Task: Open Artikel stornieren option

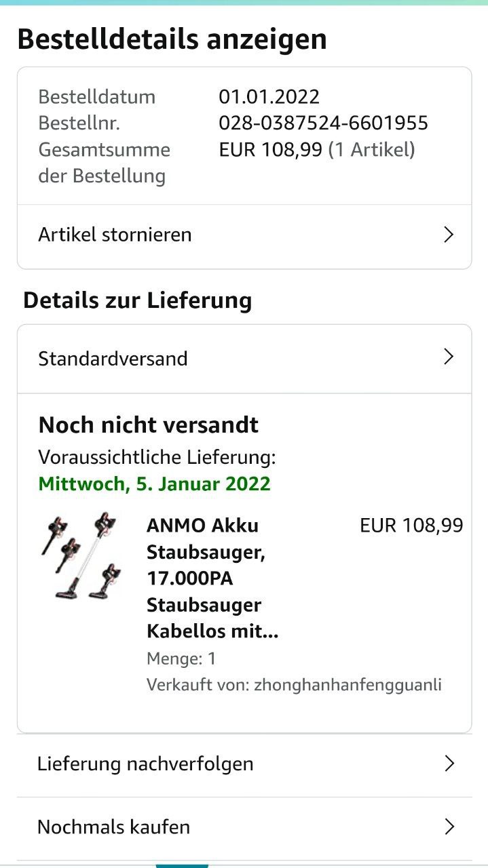Action: coord(115,235)
